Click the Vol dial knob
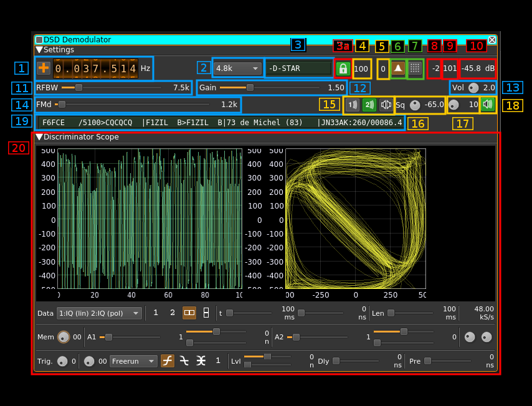The height and width of the screenshot is (406, 532). click(x=473, y=88)
